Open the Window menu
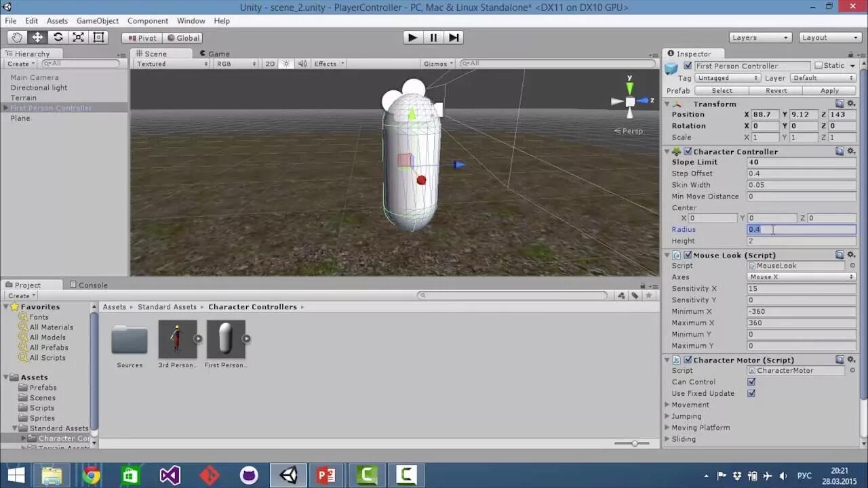Image resolution: width=868 pixels, height=488 pixels. 191,21
